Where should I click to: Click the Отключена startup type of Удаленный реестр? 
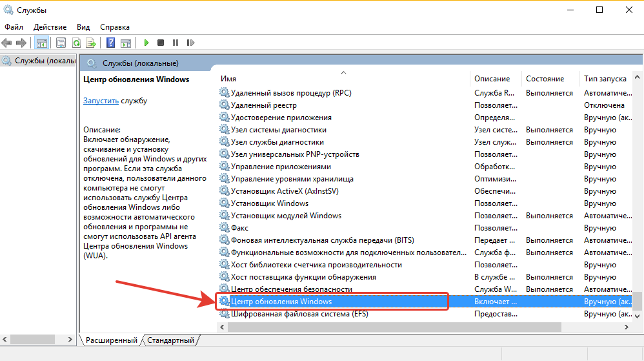[x=604, y=105]
